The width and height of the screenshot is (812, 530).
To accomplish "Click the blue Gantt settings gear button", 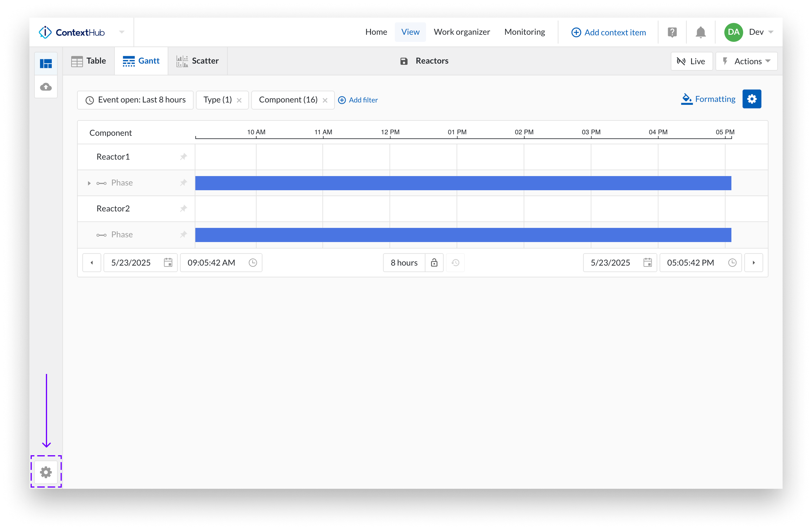I will click(752, 99).
